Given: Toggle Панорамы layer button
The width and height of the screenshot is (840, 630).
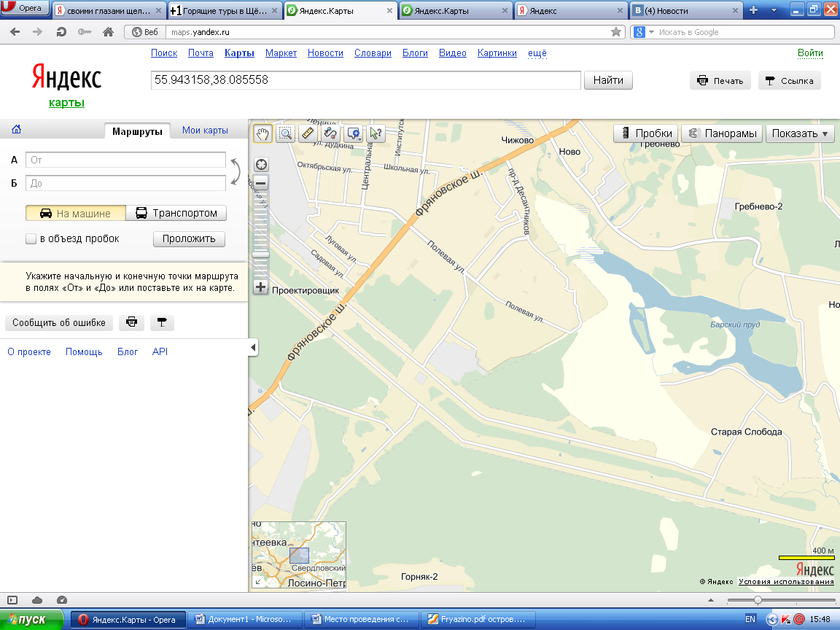Looking at the screenshot, I should click(722, 133).
